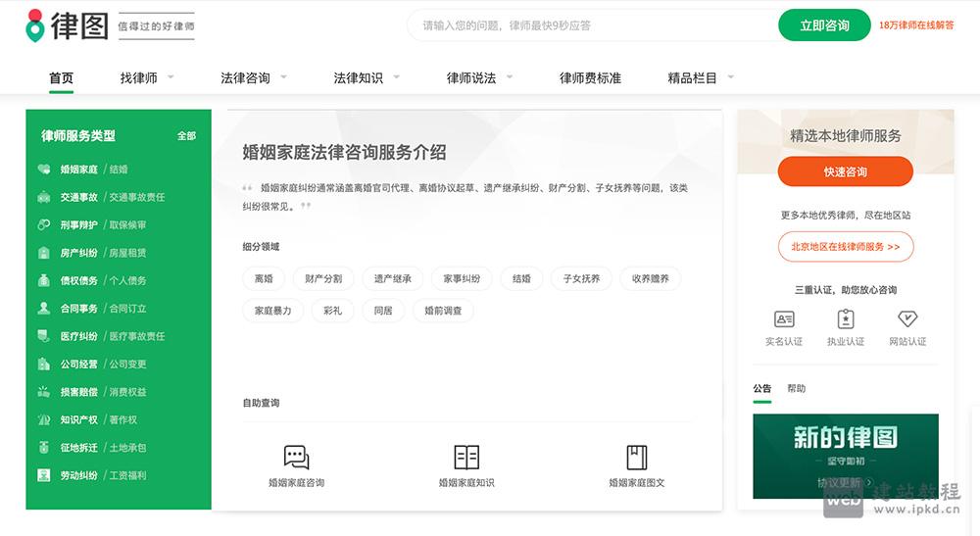Open the 找律师 nav item
Viewport: 980px width, 536px height.
click(x=139, y=78)
